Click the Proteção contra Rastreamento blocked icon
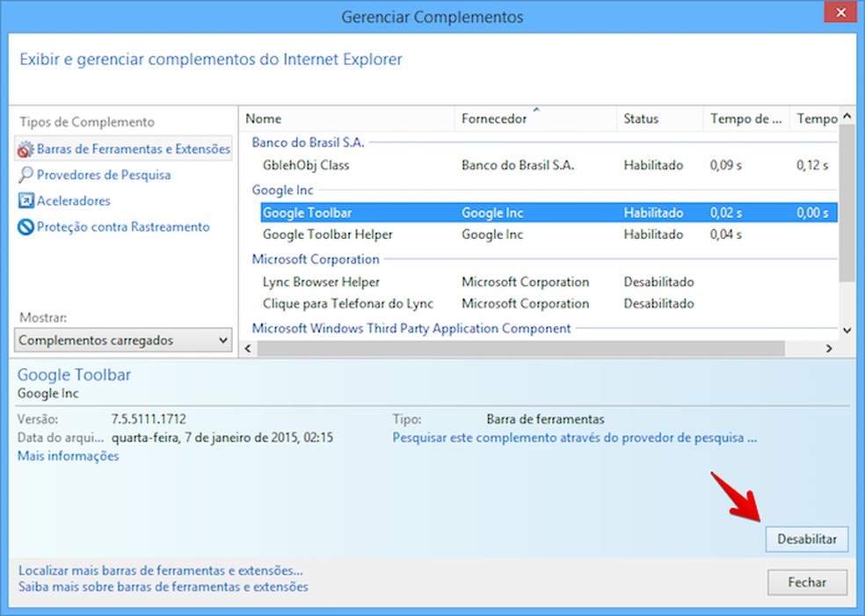This screenshot has width=865, height=616. coord(25,227)
